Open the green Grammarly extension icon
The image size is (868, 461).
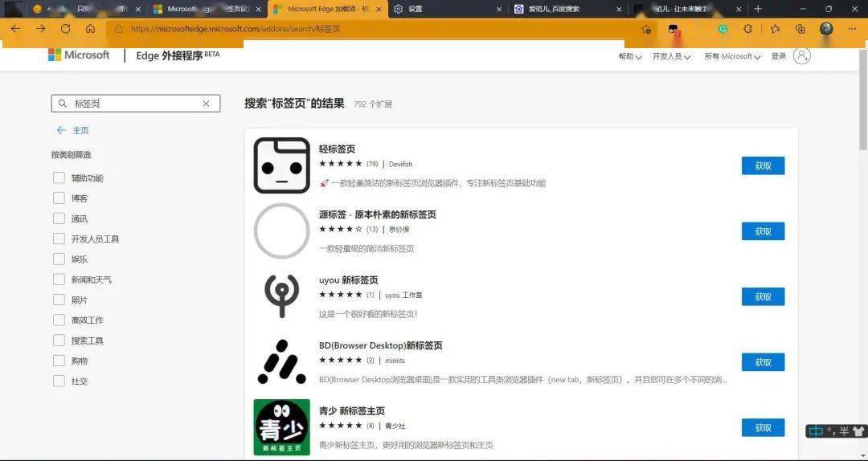click(x=723, y=29)
